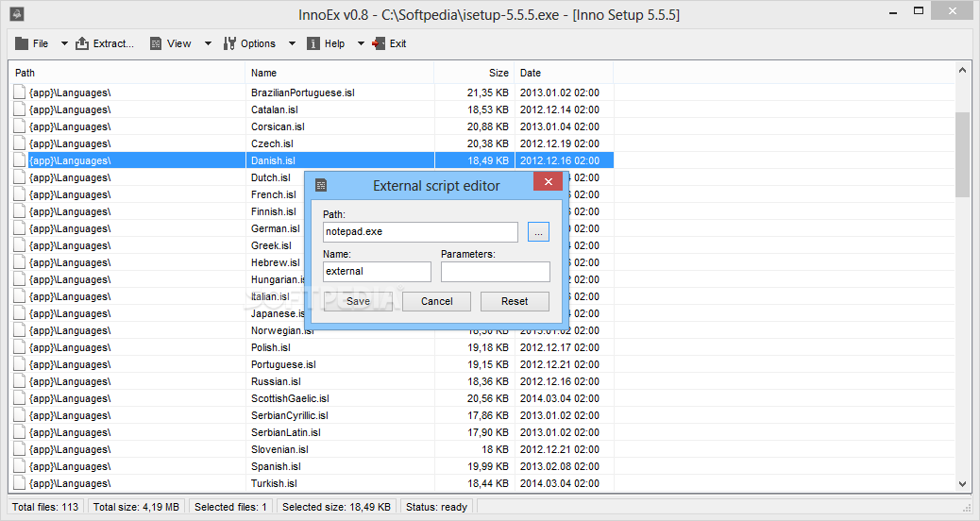Click Total size: 4,19 MB status entry

tap(136, 507)
